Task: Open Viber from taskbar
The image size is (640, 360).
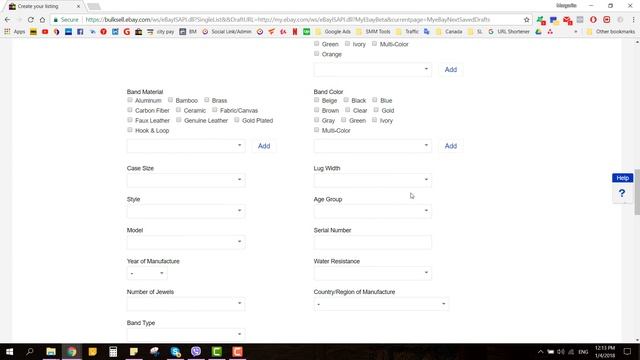Action: [x=196, y=351]
